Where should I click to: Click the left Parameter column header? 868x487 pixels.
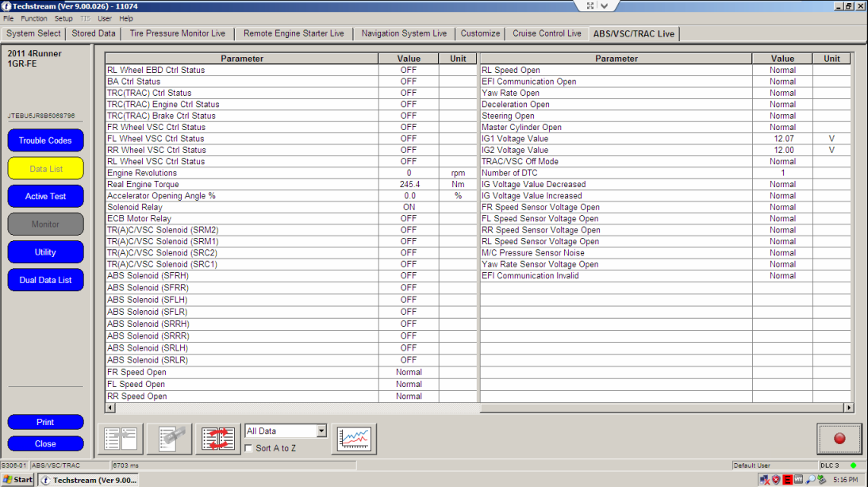[x=242, y=59]
